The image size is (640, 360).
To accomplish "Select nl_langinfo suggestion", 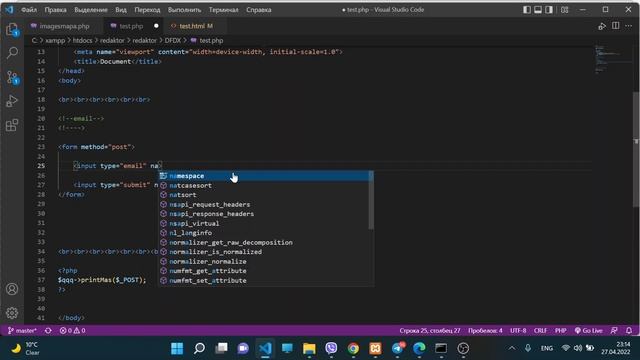I will 264,233.
